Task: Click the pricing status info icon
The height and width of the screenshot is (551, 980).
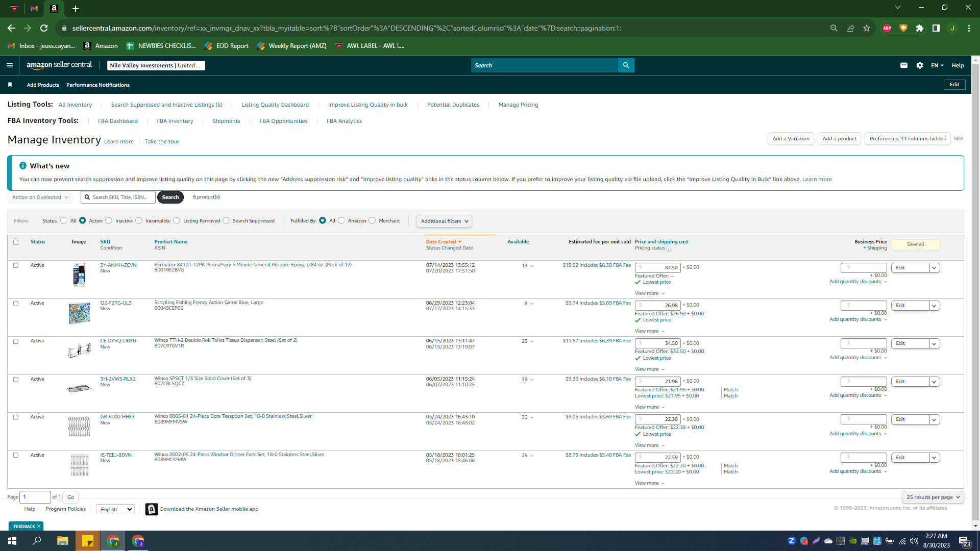Action: [669, 249]
